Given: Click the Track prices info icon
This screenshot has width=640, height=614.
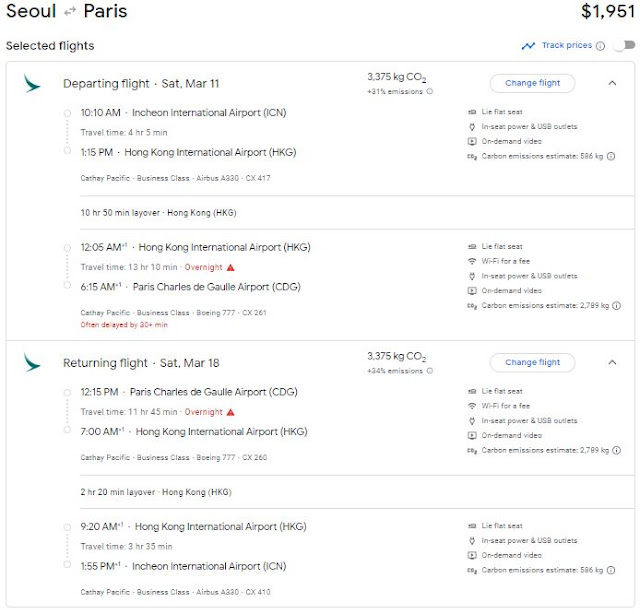Looking at the screenshot, I should [600, 46].
